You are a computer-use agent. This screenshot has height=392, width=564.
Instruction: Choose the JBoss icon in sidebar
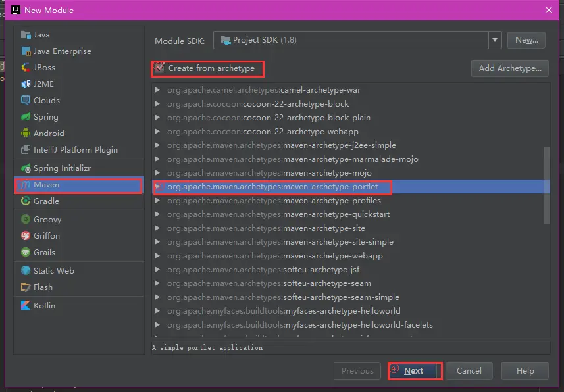26,68
